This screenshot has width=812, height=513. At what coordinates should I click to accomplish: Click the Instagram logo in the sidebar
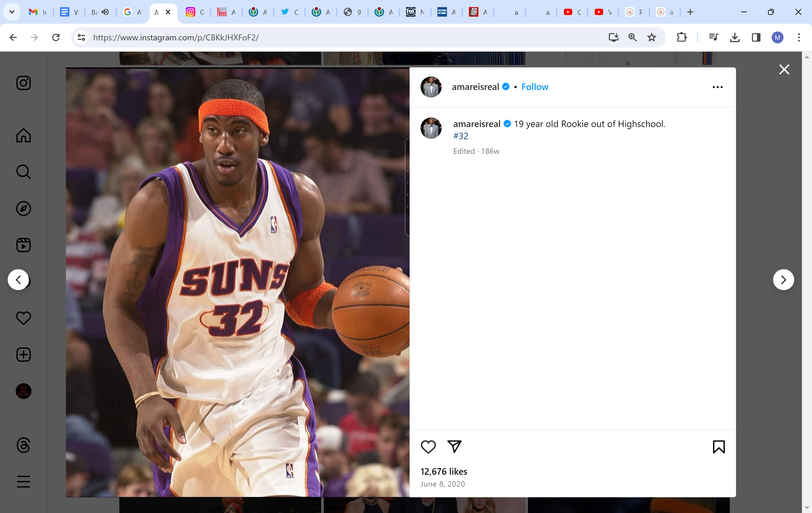tap(24, 83)
